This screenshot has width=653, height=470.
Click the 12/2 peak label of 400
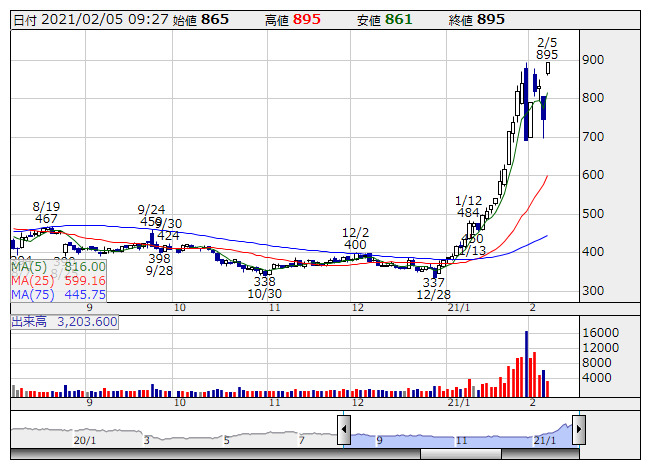coord(355,245)
